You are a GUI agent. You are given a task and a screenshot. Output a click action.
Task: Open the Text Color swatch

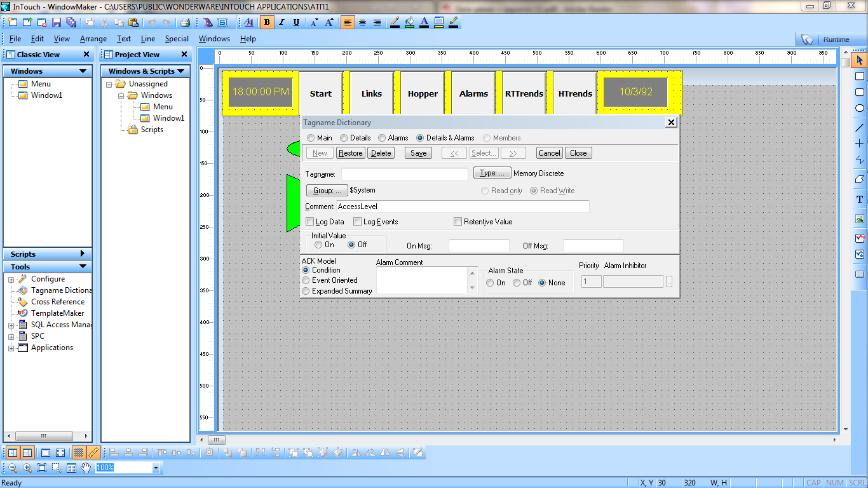tap(424, 22)
